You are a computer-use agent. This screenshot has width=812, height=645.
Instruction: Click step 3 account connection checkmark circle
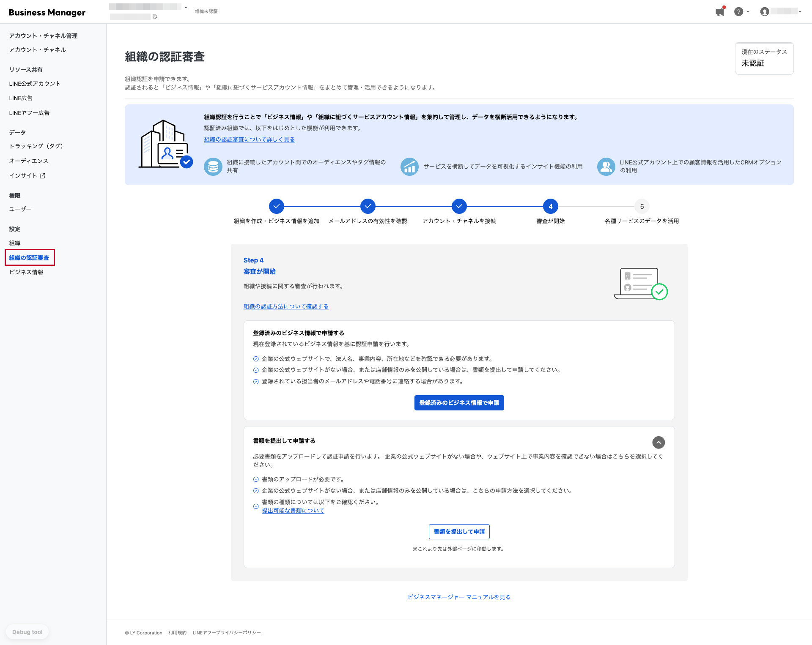pyautogui.click(x=459, y=206)
